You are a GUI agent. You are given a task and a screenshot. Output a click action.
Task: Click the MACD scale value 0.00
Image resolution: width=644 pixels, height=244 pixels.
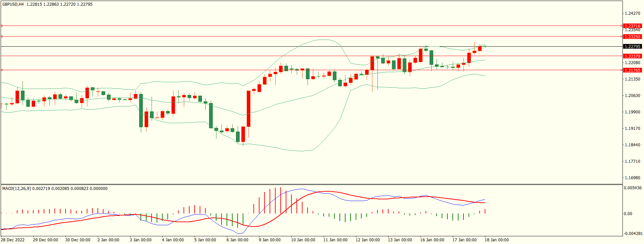pos(628,214)
